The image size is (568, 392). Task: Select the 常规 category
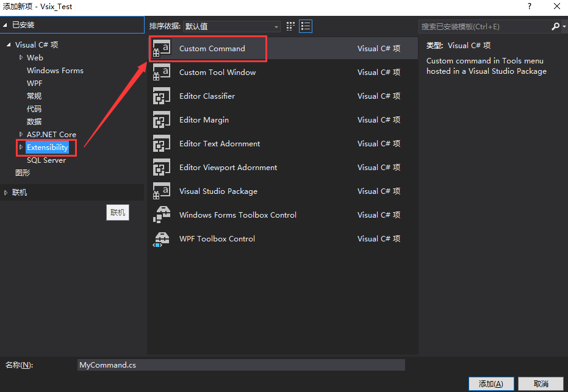point(34,96)
